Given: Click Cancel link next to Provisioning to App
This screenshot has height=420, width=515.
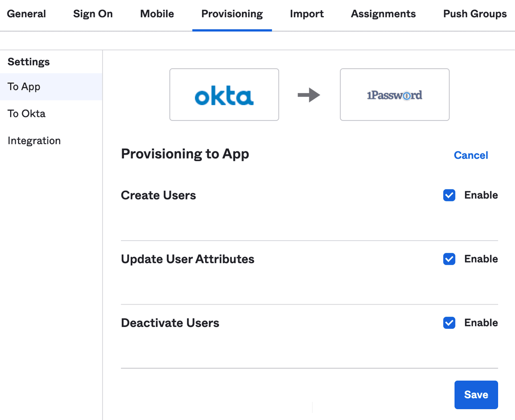Looking at the screenshot, I should 471,155.
